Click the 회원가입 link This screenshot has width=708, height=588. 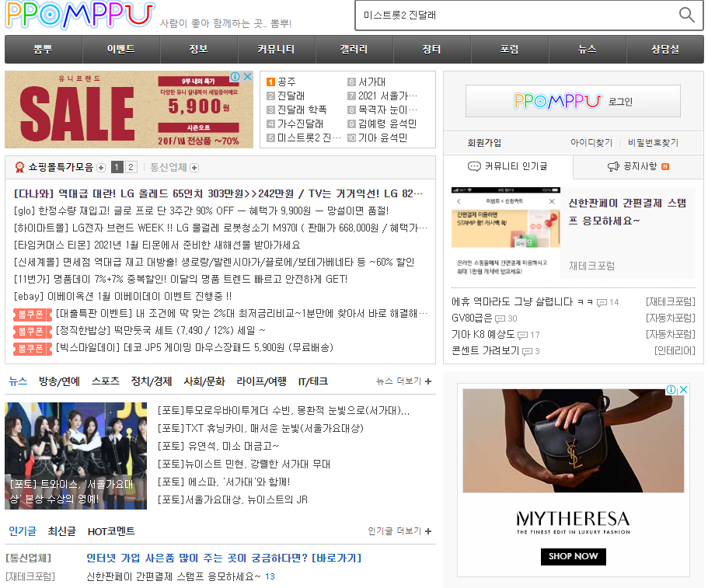click(484, 143)
